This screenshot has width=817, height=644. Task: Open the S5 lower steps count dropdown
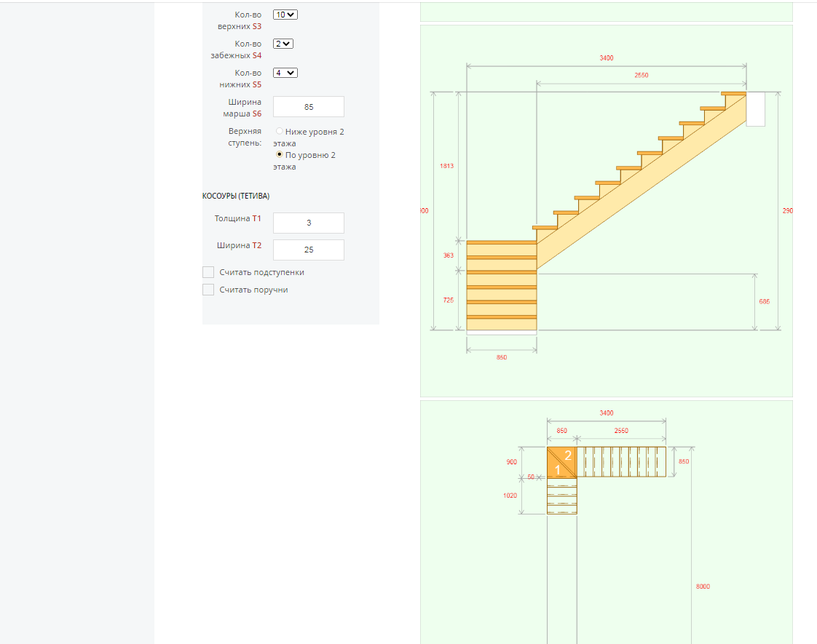coord(285,73)
